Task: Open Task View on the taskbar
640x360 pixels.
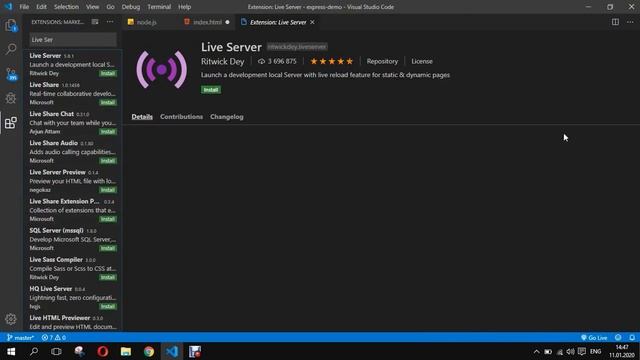Action: (x=56, y=351)
